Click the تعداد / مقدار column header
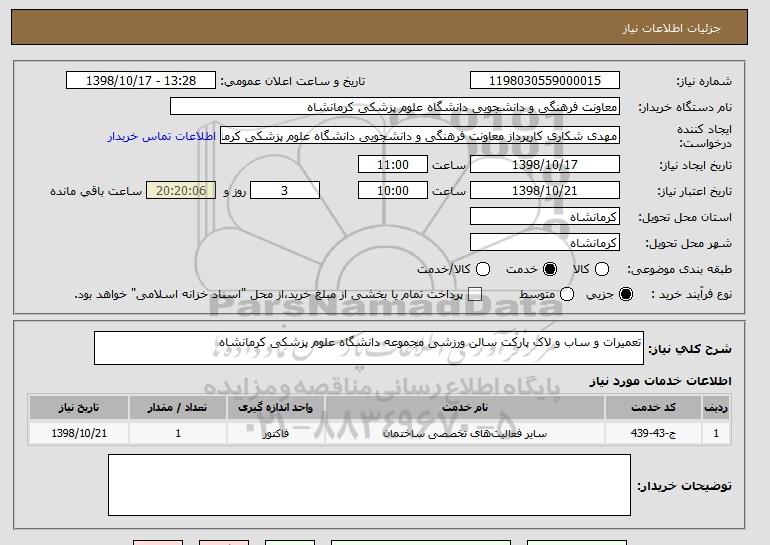770x545 pixels. pyautogui.click(x=177, y=408)
